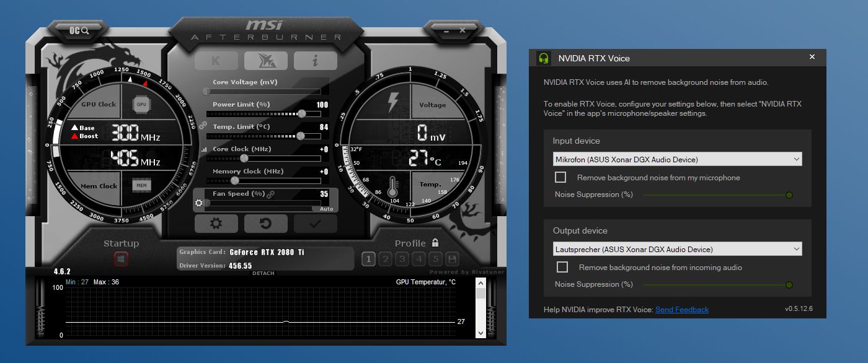Viewport: 868px width, 363px height.
Task: Enable microphone background noise removal checkbox
Action: pyautogui.click(x=560, y=177)
